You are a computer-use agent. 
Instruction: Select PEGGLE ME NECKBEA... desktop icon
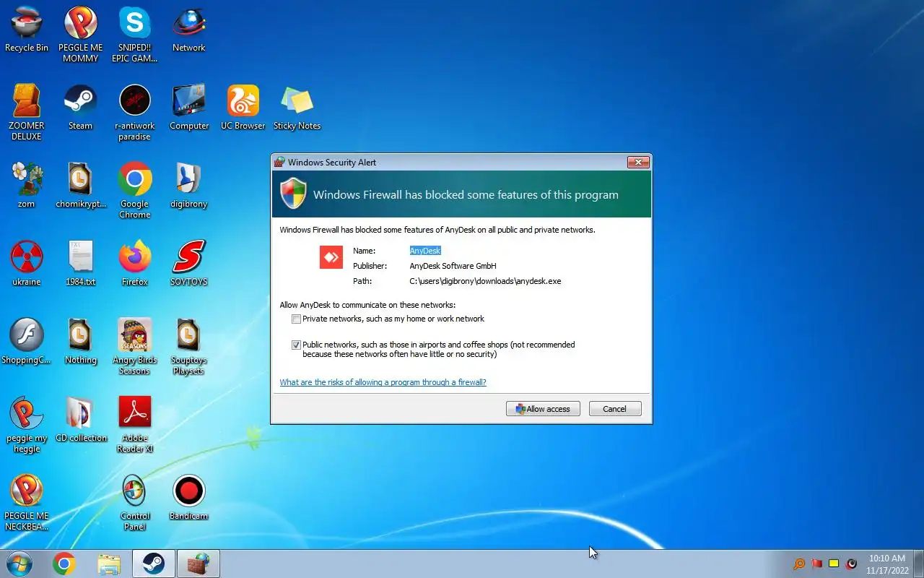coord(27,503)
